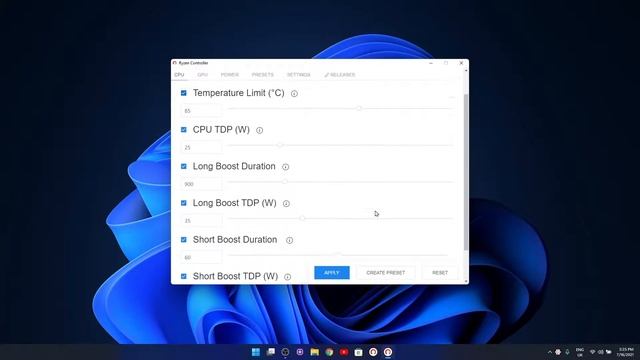Open info icon beside Short Boost Duration
This screenshot has width=640, height=360.
click(x=289, y=240)
